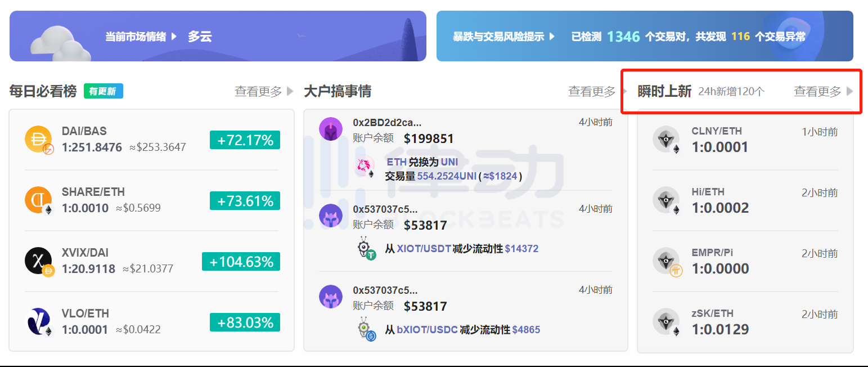Click the ETH token link in swap row
This screenshot has height=367, width=868.
tap(397, 162)
